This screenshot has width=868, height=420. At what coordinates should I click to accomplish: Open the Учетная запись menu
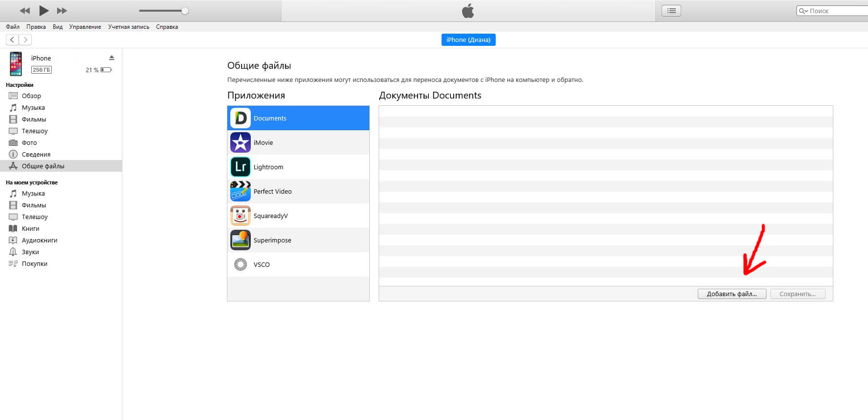[128, 27]
